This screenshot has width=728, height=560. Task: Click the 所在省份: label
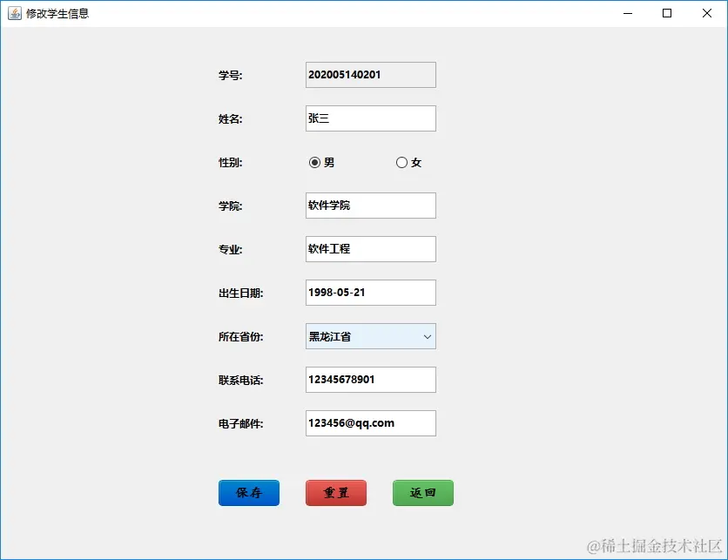click(240, 337)
